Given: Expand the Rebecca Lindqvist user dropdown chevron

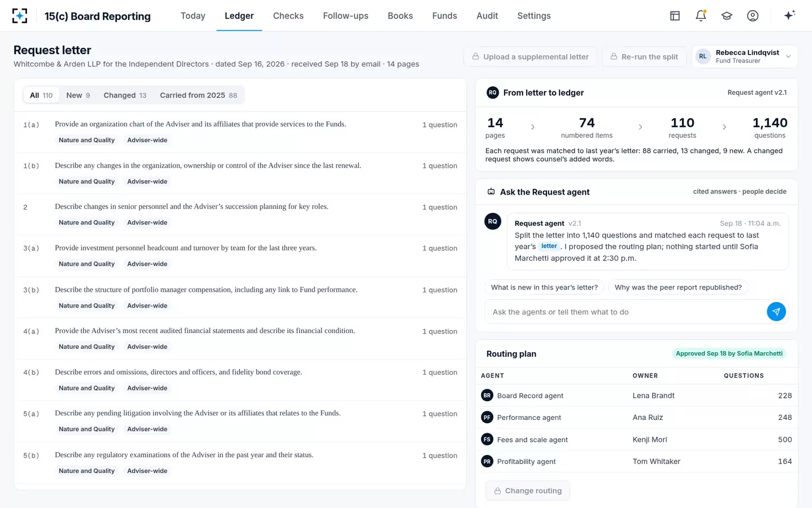Looking at the screenshot, I should 788,56.
